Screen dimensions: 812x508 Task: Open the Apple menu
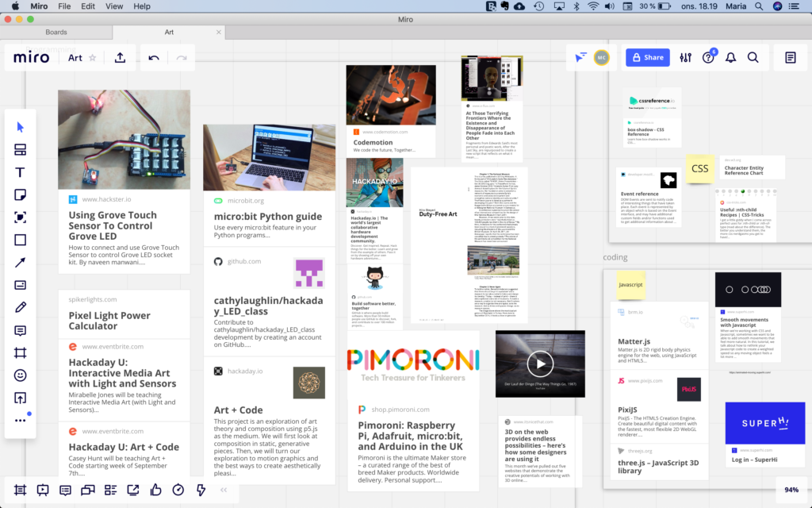tap(15, 6)
